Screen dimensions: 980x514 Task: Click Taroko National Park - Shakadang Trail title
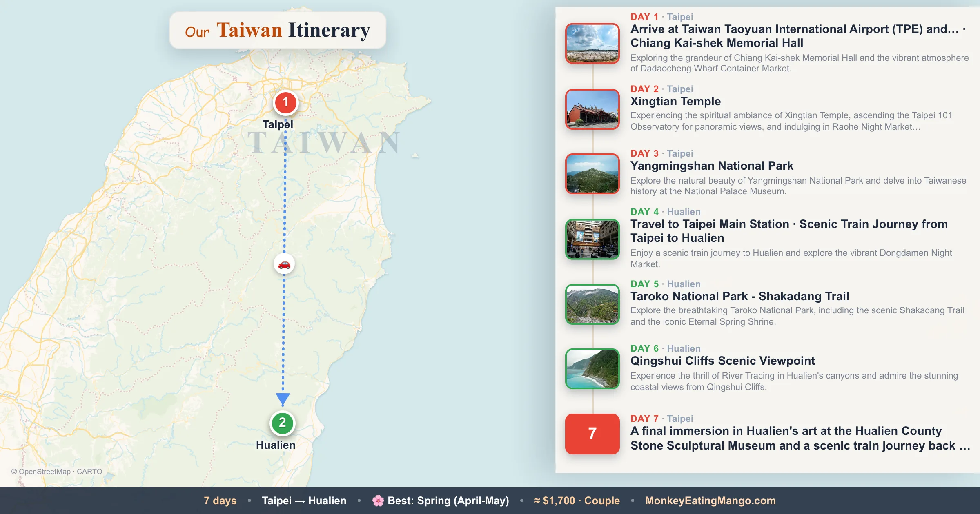click(739, 296)
